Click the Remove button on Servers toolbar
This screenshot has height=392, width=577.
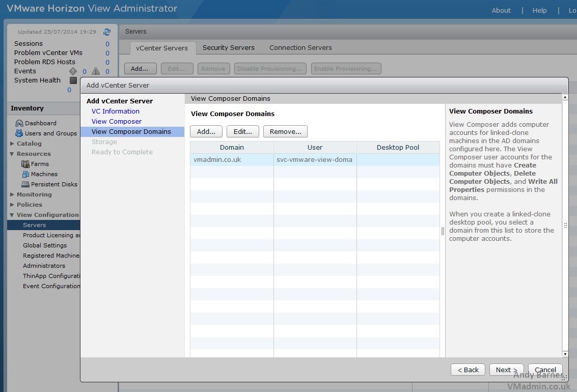pos(213,69)
